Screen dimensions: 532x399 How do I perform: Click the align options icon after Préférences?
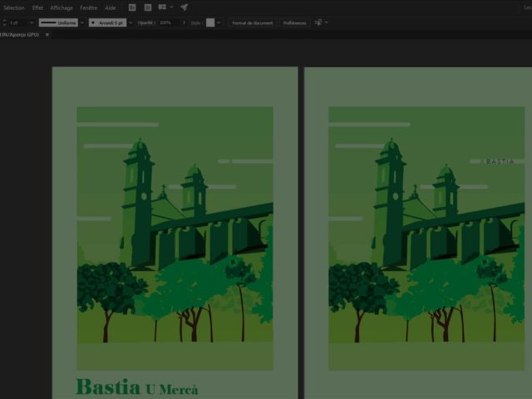318,22
